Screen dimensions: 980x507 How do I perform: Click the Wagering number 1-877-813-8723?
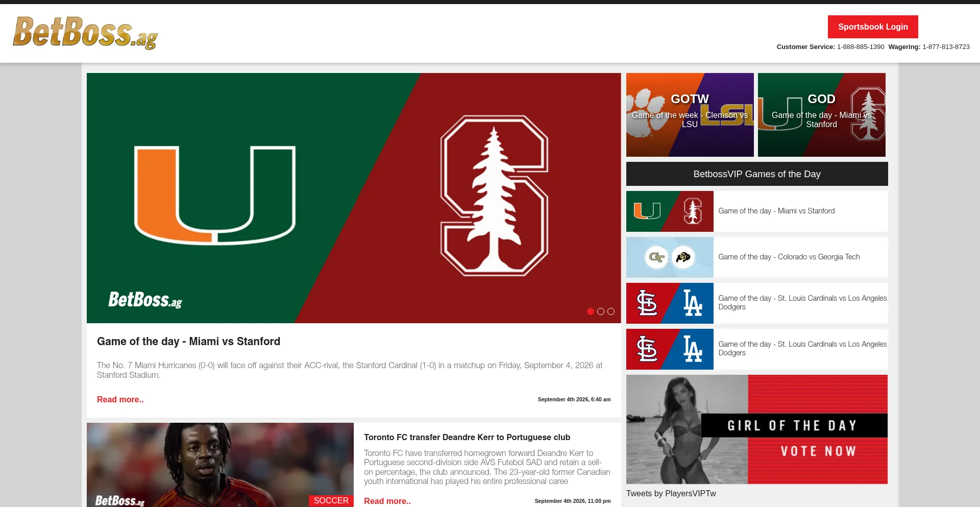click(946, 46)
